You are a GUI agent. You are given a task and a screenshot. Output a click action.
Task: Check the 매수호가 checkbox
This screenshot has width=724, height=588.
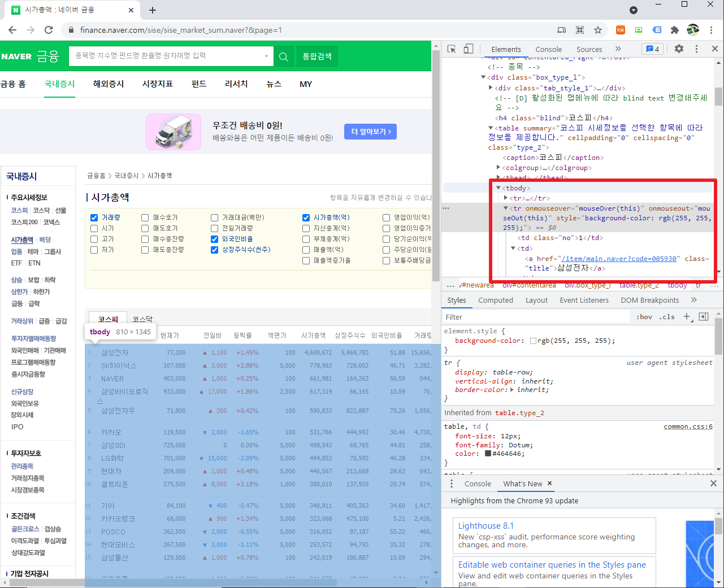coord(145,217)
